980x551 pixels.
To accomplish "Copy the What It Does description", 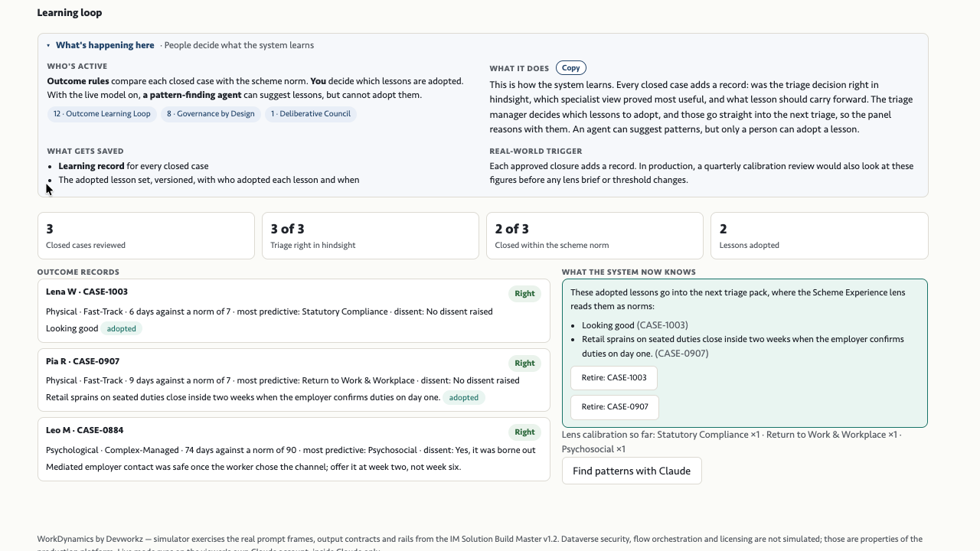I will pos(571,68).
